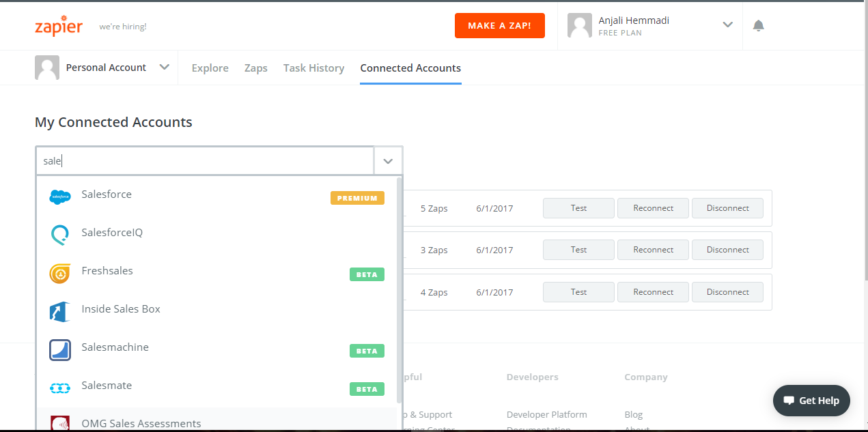Reconnect the account with 3 Zaps

[654, 250]
